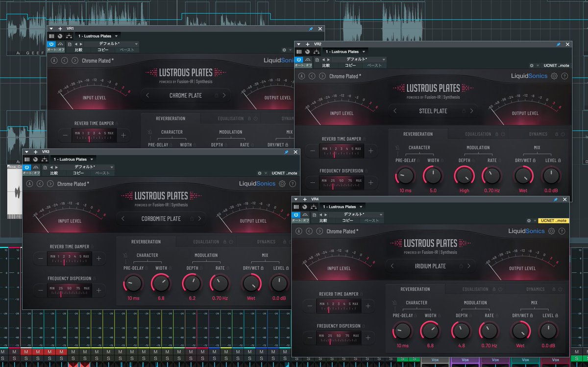588x367 pixels.
Task: Expand VR1 window menu triangle
Action: click(51, 28)
